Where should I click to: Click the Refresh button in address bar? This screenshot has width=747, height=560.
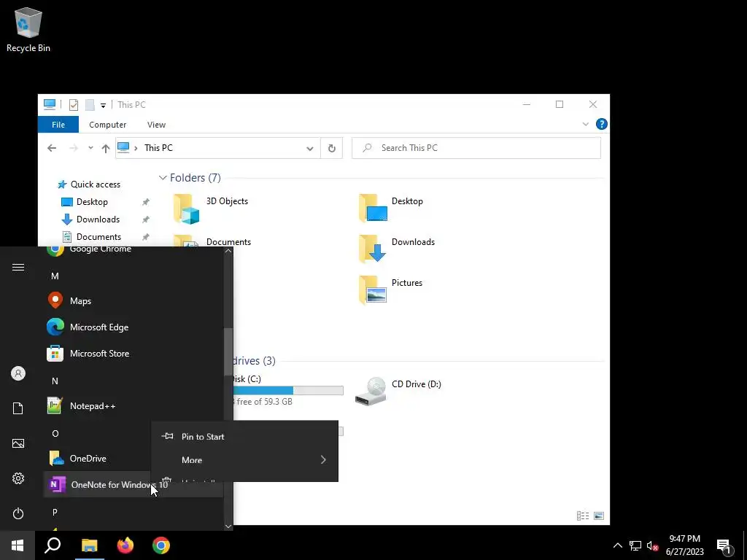tap(332, 148)
